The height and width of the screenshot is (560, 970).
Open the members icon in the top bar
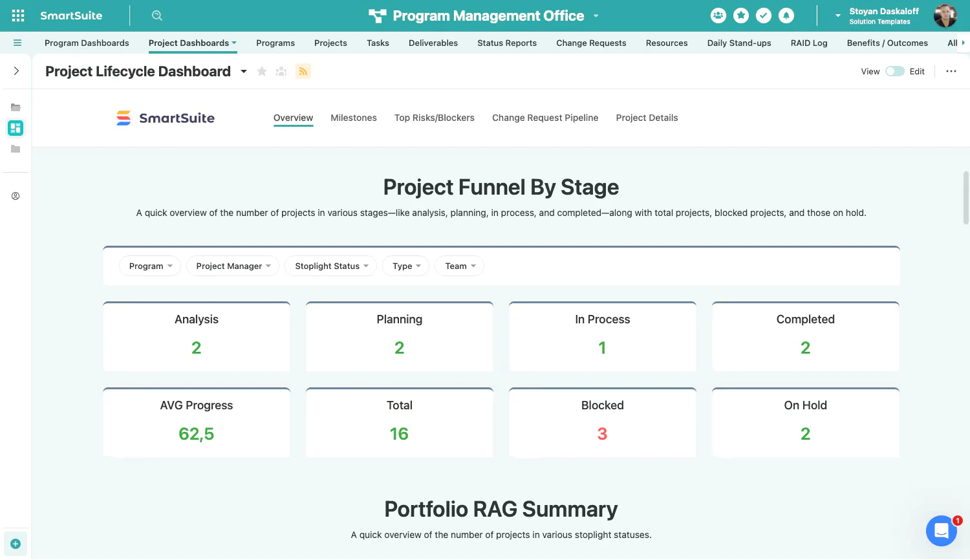pyautogui.click(x=718, y=15)
